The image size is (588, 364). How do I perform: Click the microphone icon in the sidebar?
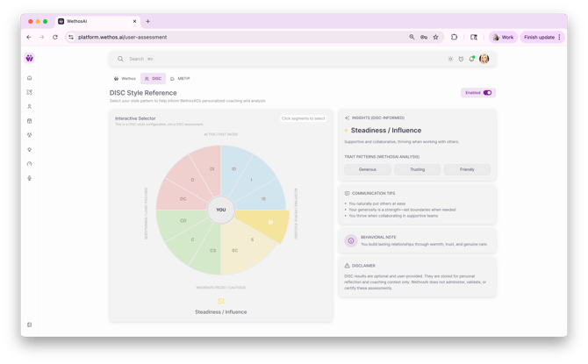tap(29, 178)
